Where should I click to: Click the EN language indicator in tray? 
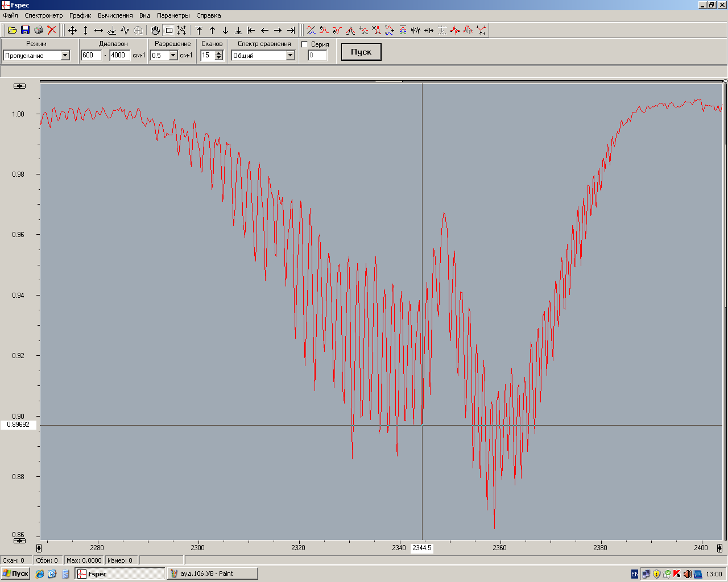635,574
